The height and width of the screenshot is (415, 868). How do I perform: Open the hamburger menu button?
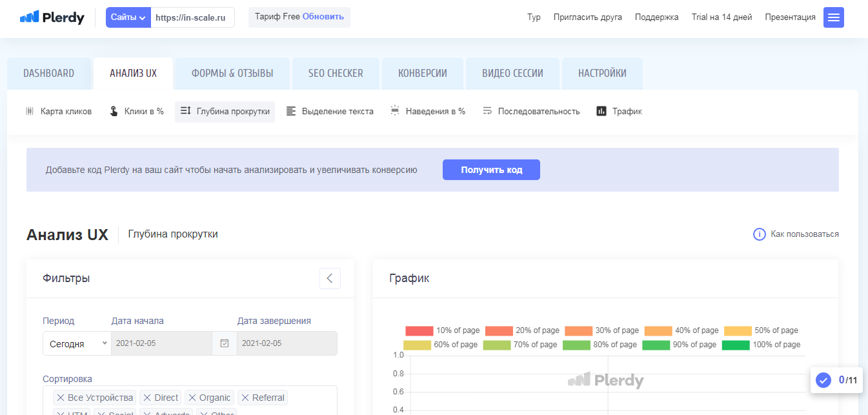coord(834,17)
